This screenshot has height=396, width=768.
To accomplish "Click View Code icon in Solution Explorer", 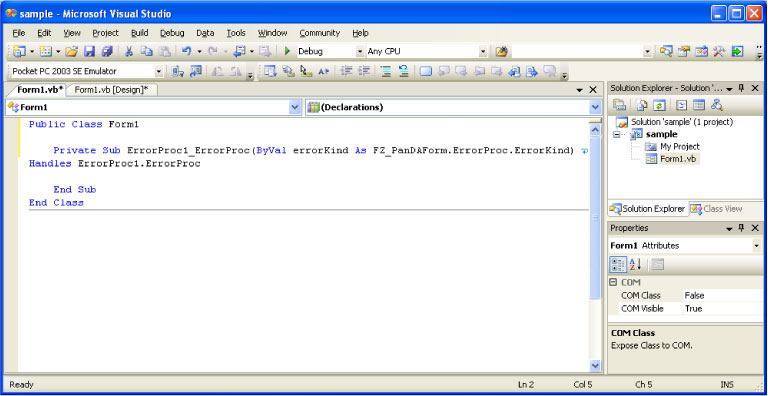I will 681,105.
